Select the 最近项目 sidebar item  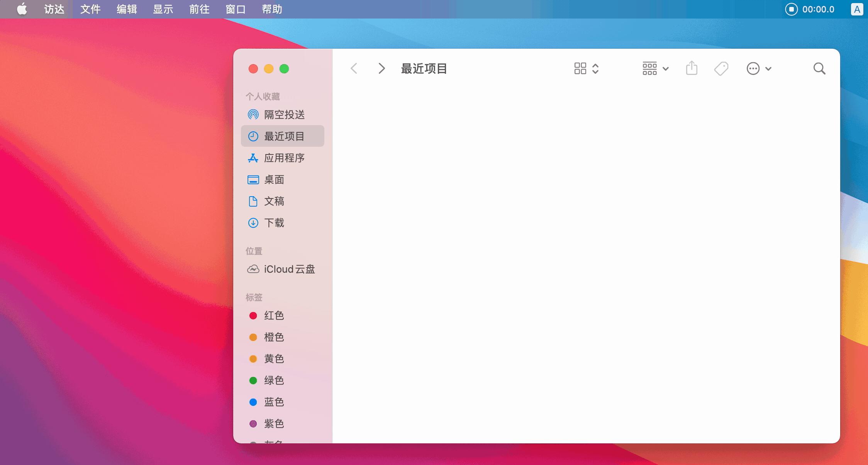(x=284, y=136)
